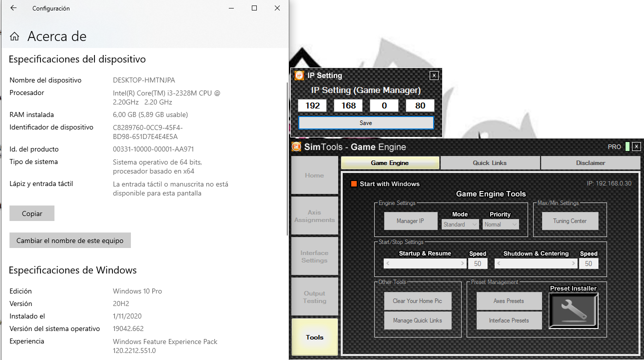
Task: Click left arrow of Startup & Resume slider
Action: (x=388, y=263)
